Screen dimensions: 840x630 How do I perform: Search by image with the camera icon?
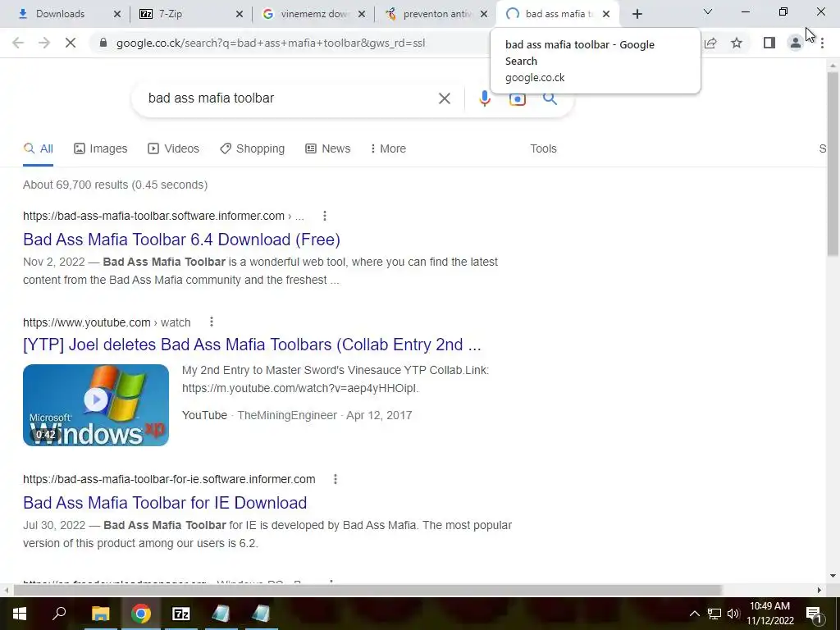click(518, 99)
